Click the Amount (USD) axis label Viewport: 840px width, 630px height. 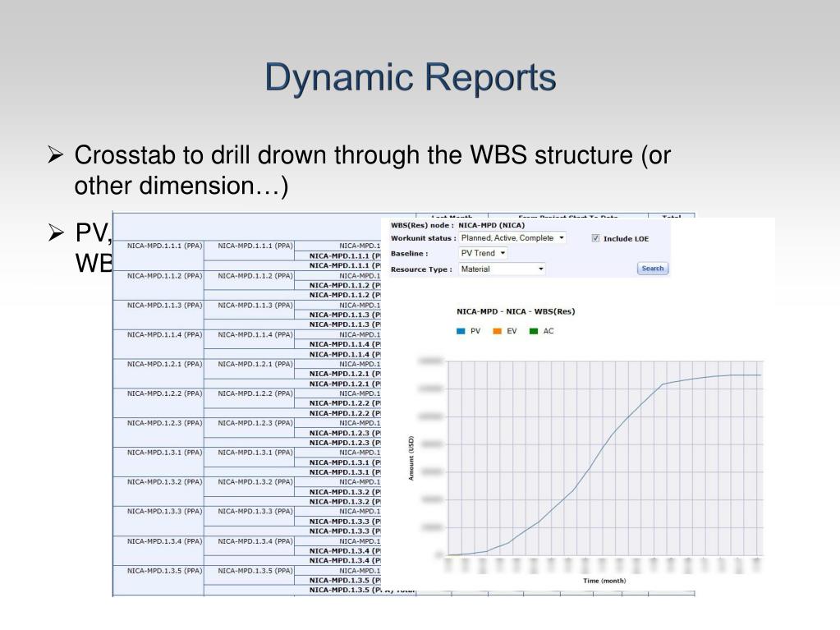click(x=411, y=458)
